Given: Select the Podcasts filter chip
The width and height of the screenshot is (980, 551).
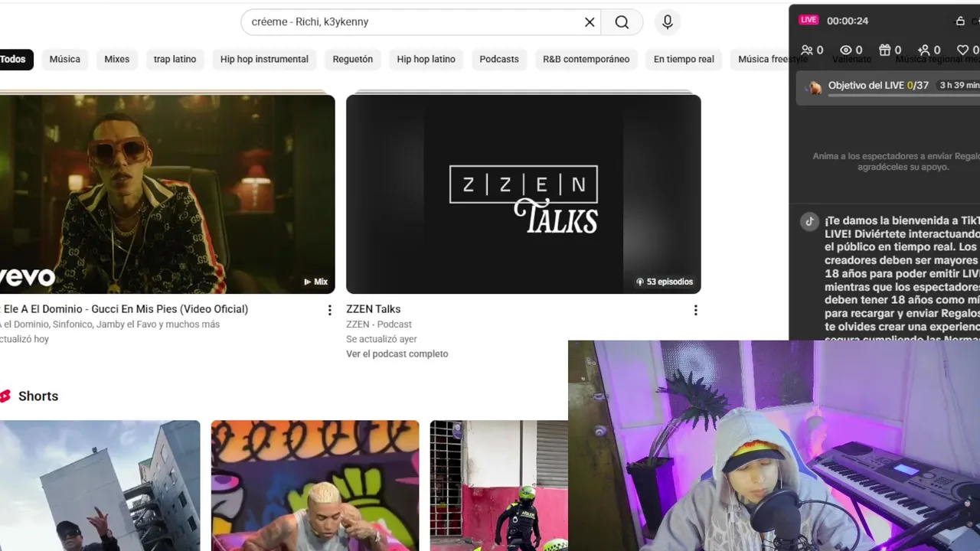Looking at the screenshot, I should (x=499, y=59).
